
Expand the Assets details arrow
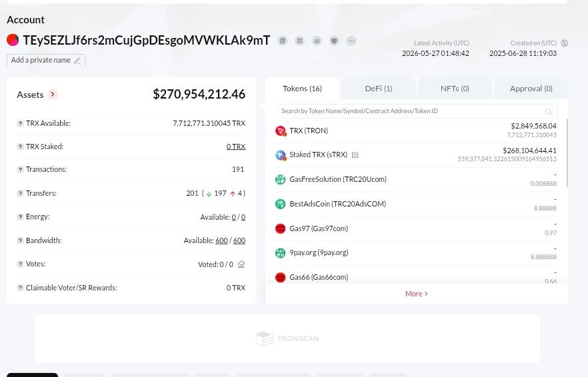tap(53, 95)
